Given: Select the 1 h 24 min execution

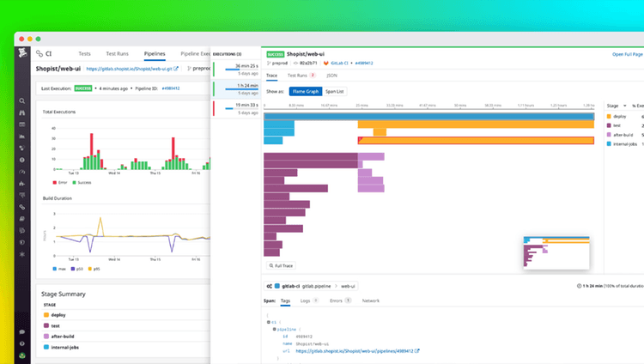Looking at the screenshot, I should tap(236, 88).
